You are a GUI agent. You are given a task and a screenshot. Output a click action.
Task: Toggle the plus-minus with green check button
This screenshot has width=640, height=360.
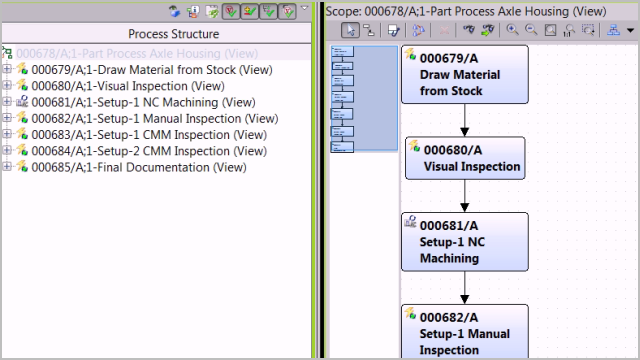(x=249, y=11)
